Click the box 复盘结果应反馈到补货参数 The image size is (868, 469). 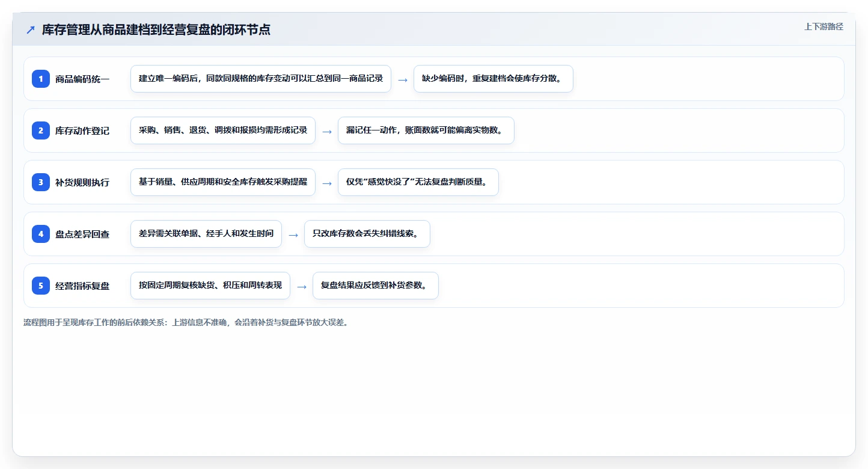[x=376, y=286]
